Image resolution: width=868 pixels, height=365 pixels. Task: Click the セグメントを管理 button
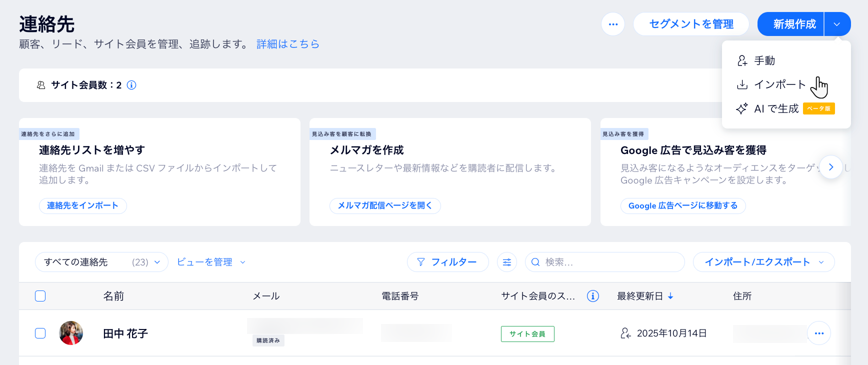point(691,24)
